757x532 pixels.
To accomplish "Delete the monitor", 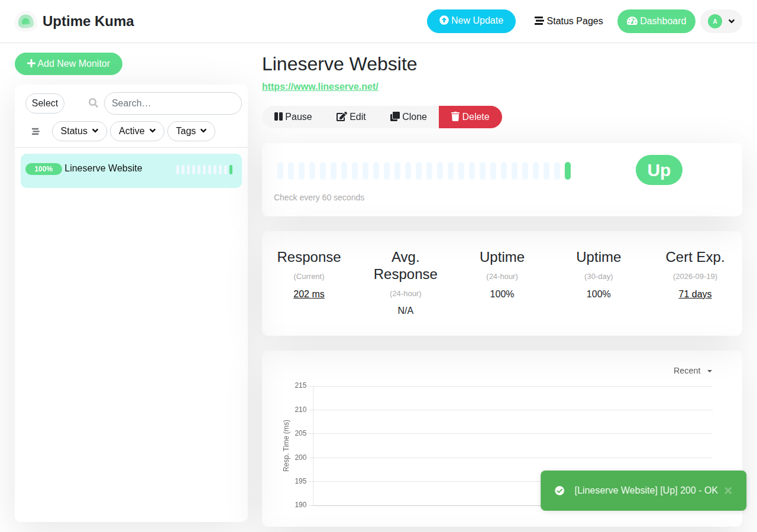I will 470,117.
